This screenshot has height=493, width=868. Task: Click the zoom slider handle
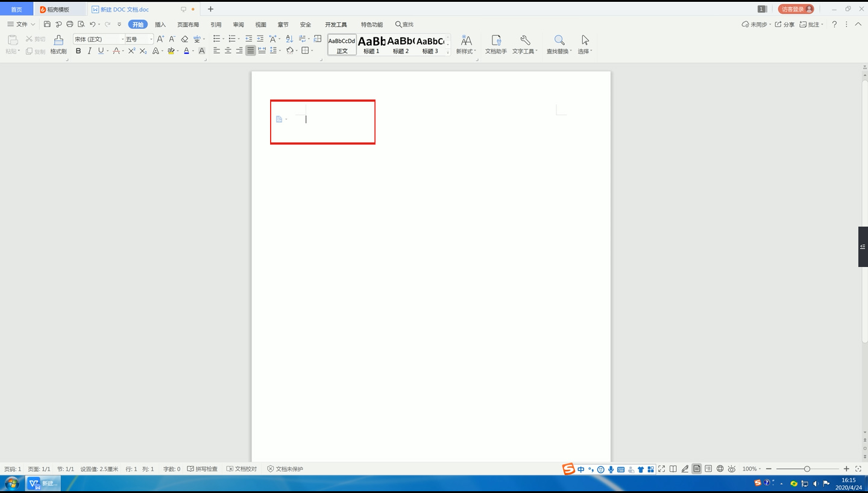coord(807,469)
